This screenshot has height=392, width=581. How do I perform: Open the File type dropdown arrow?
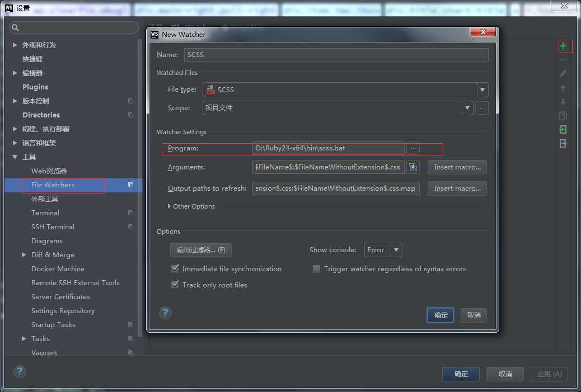coord(482,89)
